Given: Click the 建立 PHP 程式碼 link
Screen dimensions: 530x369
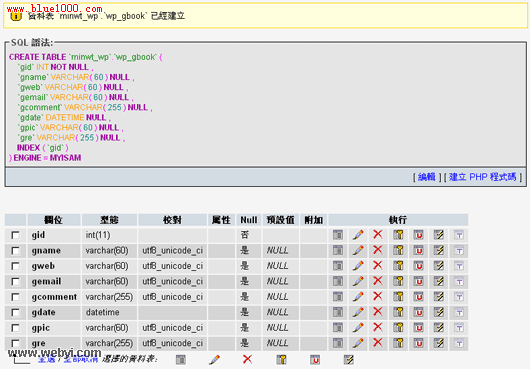Looking at the screenshot, I should [x=483, y=177].
